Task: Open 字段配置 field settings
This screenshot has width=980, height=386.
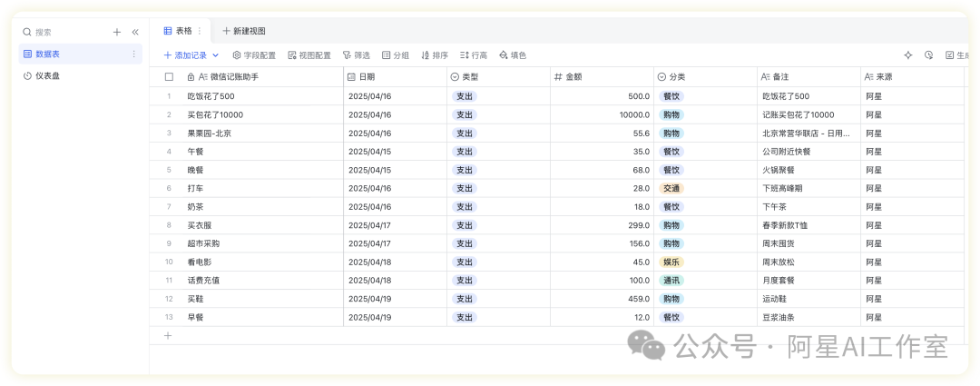Action: click(x=254, y=55)
